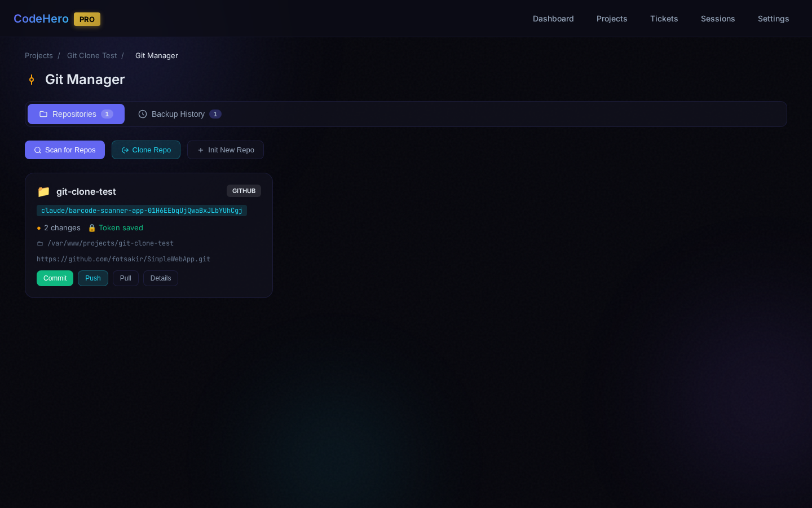Navigate to Git Clone Test breadcrumb
812x508 pixels.
(92, 55)
